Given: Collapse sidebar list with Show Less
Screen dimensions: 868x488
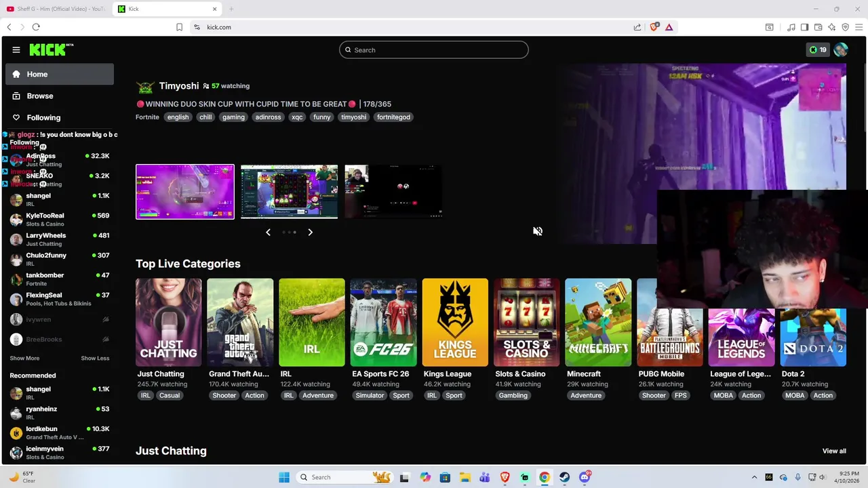Looking at the screenshot, I should 95,359.
